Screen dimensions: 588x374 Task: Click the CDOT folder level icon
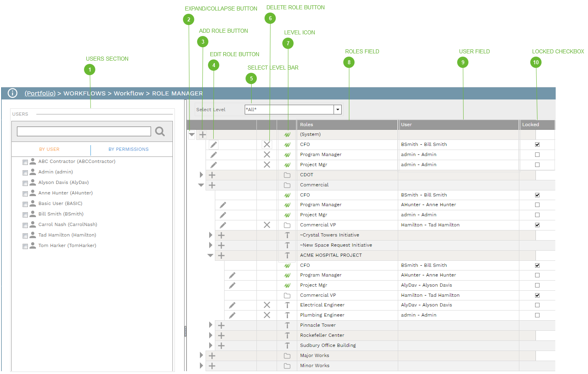tap(287, 175)
